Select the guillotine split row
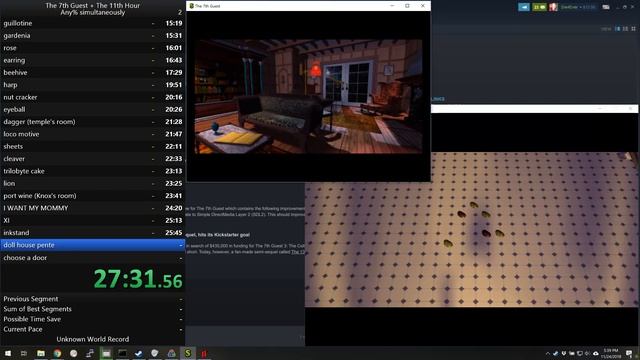The width and height of the screenshot is (640, 360). 93,23
